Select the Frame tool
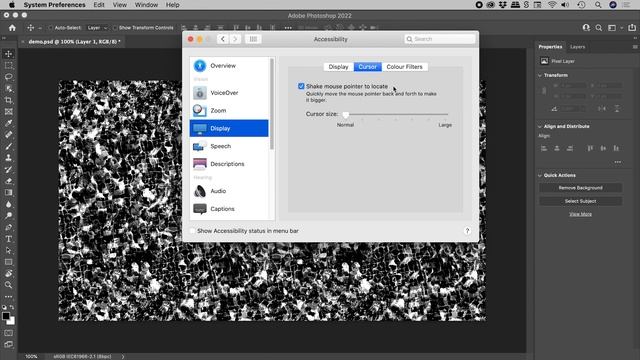This screenshot has width=640, height=360. [9, 111]
